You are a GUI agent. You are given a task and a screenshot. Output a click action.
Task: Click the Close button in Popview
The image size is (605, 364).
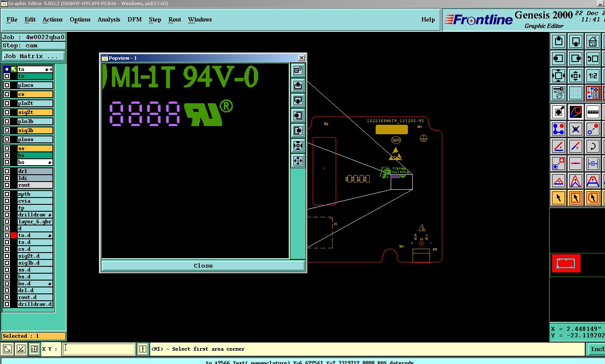(203, 265)
